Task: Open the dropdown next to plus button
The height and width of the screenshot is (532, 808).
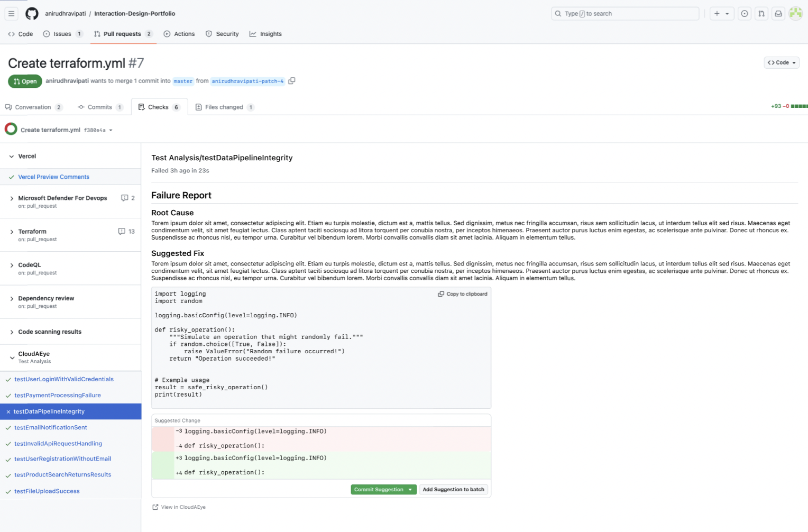Action: point(728,14)
